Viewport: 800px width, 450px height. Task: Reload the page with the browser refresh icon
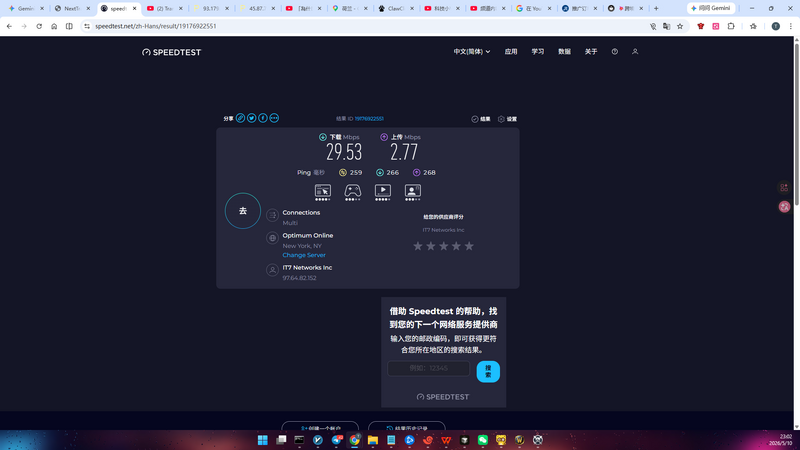[x=39, y=26]
